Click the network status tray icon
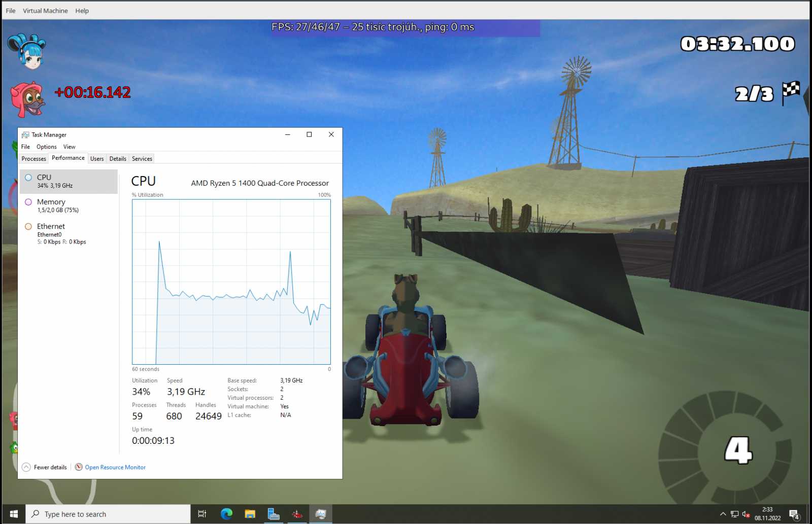This screenshot has width=812, height=524. (x=734, y=514)
